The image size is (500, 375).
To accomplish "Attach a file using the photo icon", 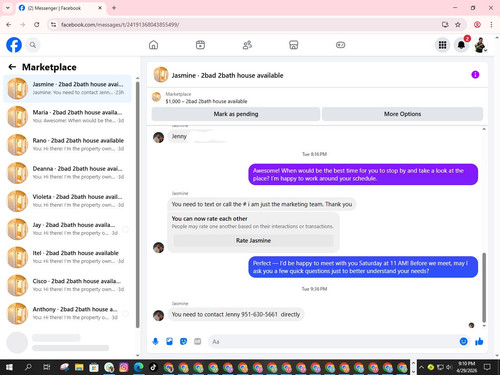I will [169, 341].
